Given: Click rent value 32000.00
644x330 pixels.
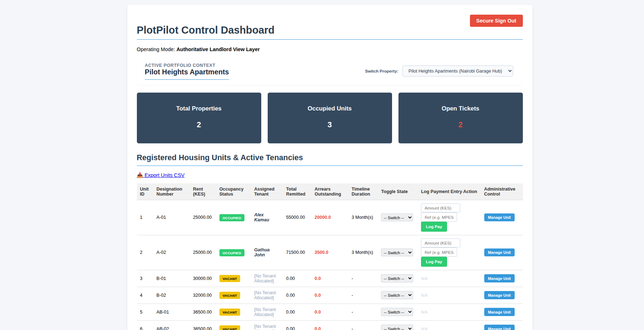Looking at the screenshot, I should tap(202, 295).
